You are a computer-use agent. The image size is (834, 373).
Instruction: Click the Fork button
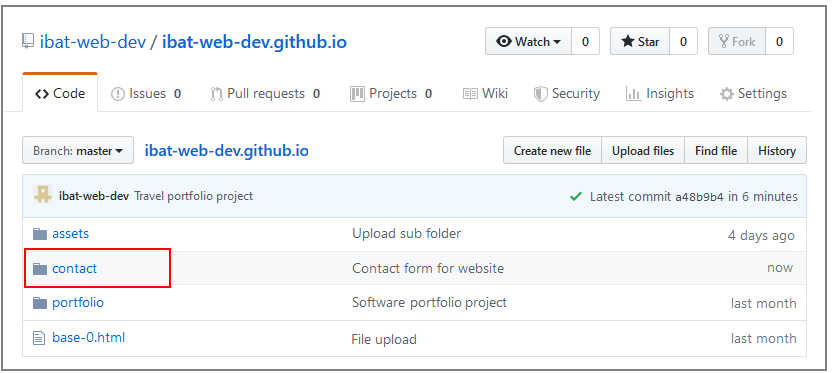737,42
